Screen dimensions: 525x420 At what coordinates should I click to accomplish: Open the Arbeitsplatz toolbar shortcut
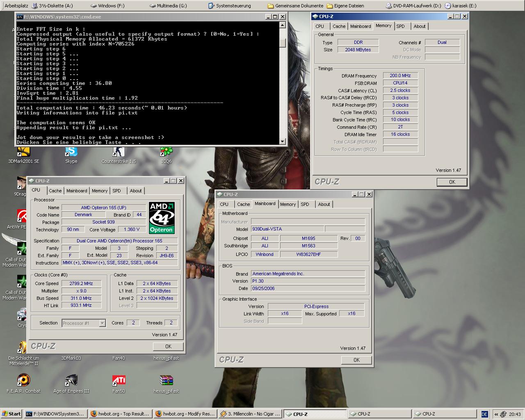pos(16,6)
